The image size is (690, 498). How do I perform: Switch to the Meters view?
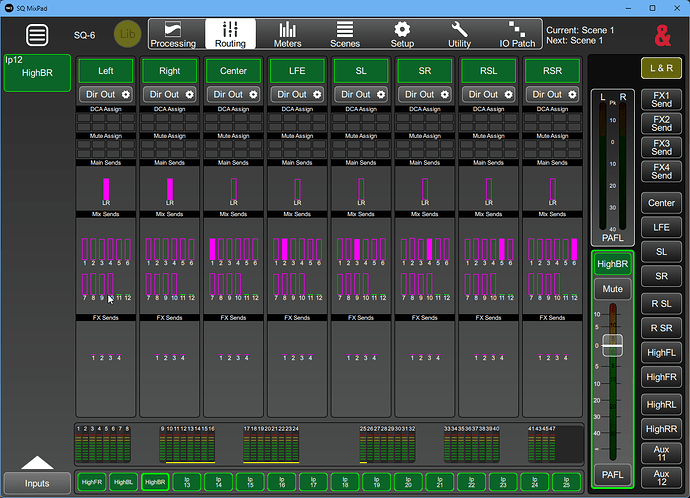pos(287,34)
